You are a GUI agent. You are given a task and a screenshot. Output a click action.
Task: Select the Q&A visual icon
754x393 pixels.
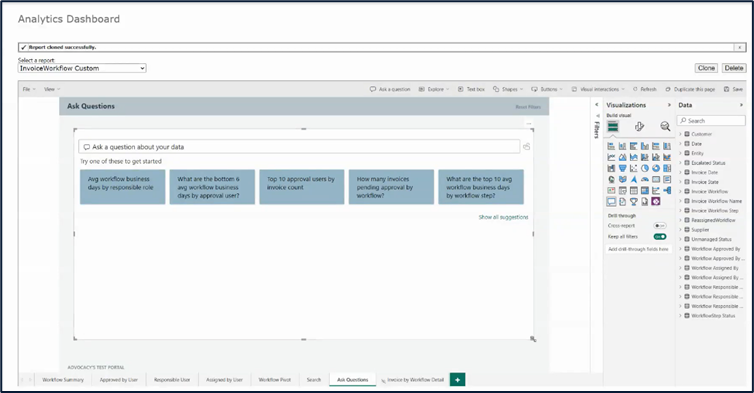point(611,202)
